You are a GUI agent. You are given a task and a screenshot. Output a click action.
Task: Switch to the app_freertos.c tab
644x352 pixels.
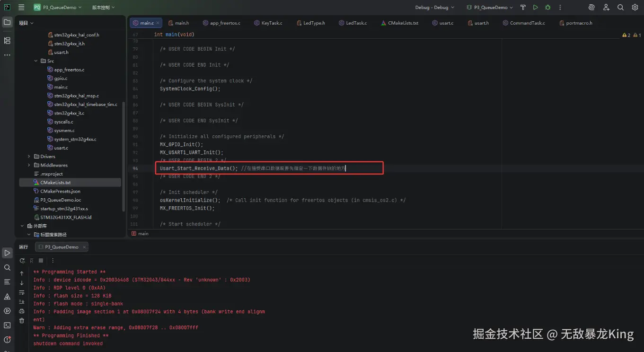click(222, 23)
